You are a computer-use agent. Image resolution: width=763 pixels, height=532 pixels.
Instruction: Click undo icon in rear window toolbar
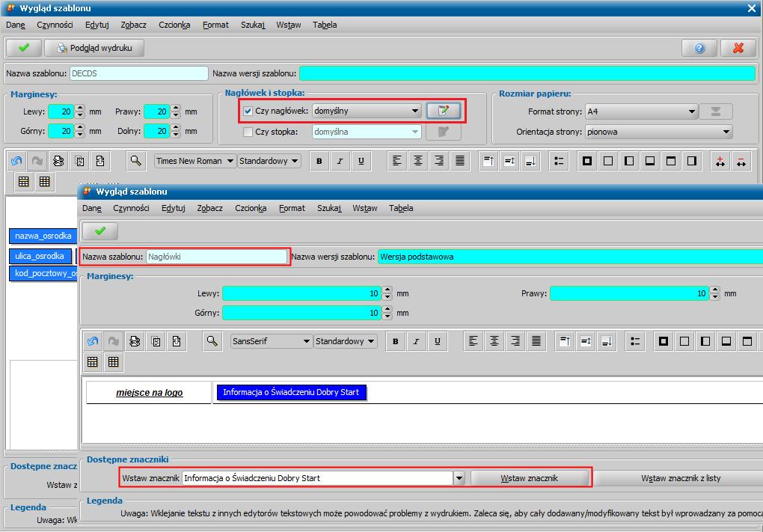click(x=16, y=161)
